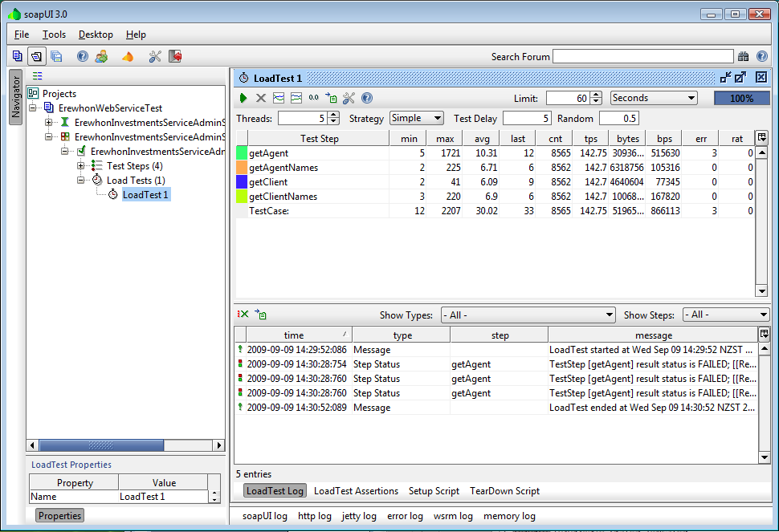This screenshot has width=779, height=532.
Task: Select LoadTest 1 in navigator tree
Action: click(x=145, y=194)
